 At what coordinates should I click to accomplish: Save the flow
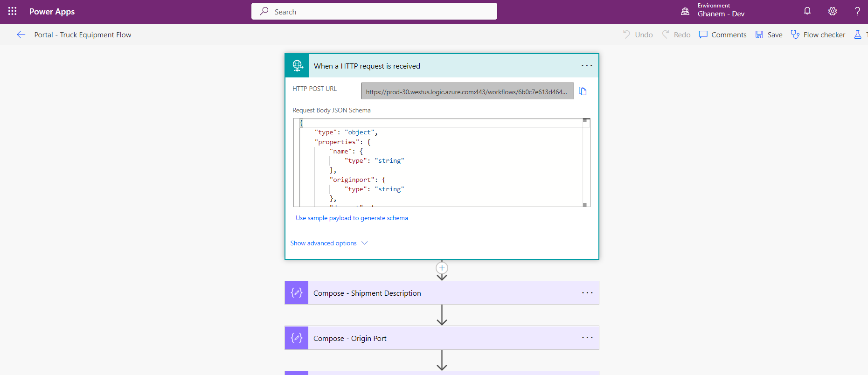(769, 35)
